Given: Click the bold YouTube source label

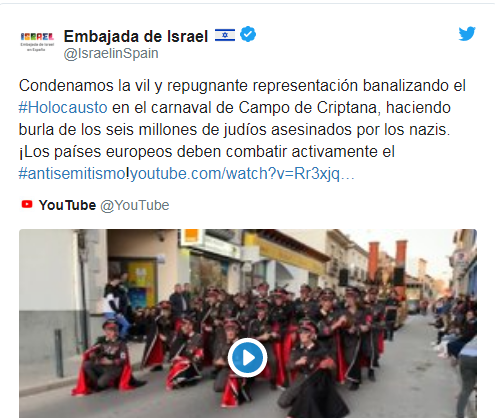Looking at the screenshot, I should 67,205.
